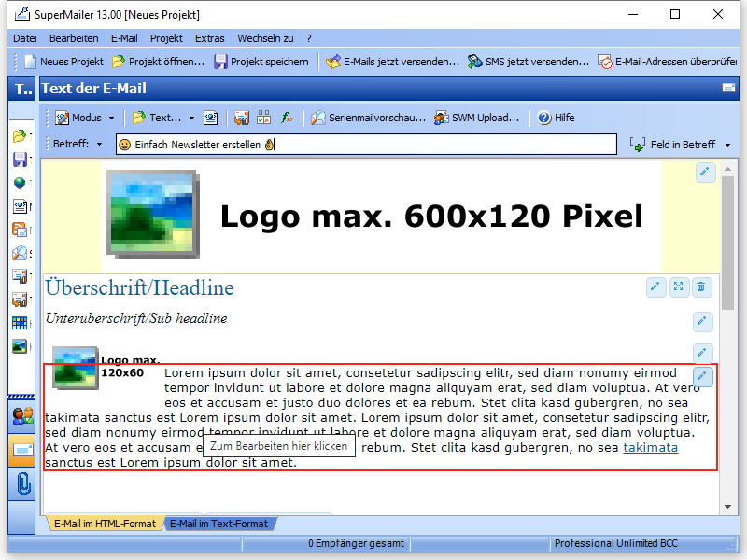Click 'Professional Unlimited BCC' in status bar
Screen dimensions: 747x560
(x=615, y=543)
